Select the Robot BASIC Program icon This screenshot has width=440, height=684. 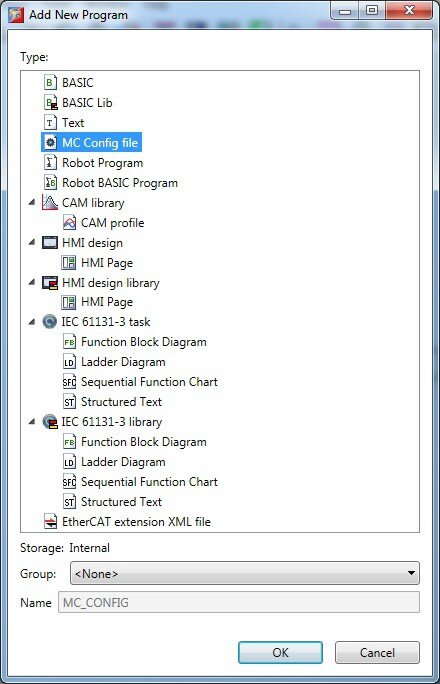click(50, 183)
